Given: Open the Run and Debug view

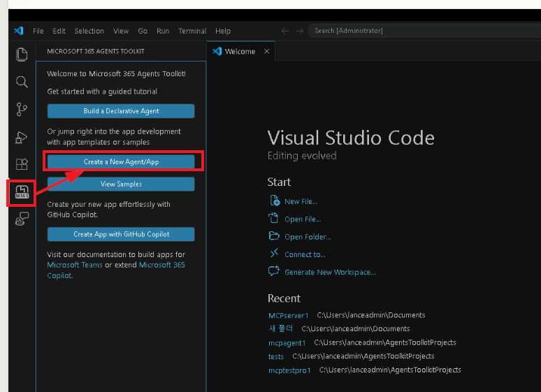Looking at the screenshot, I should [x=22, y=137].
